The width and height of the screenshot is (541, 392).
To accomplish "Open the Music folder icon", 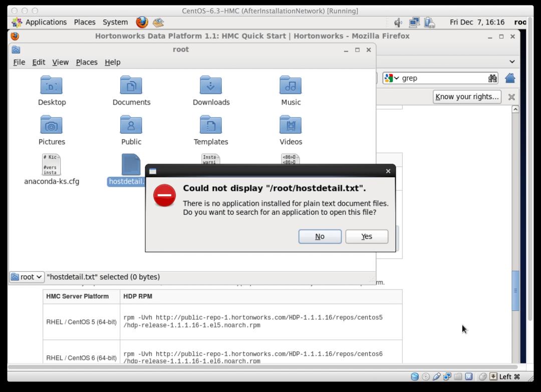I will tap(291, 86).
